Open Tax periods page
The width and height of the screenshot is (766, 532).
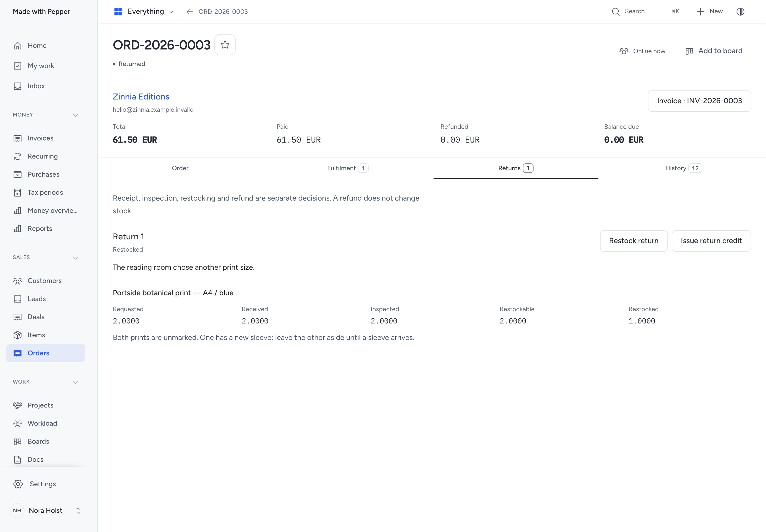pyautogui.click(x=46, y=192)
